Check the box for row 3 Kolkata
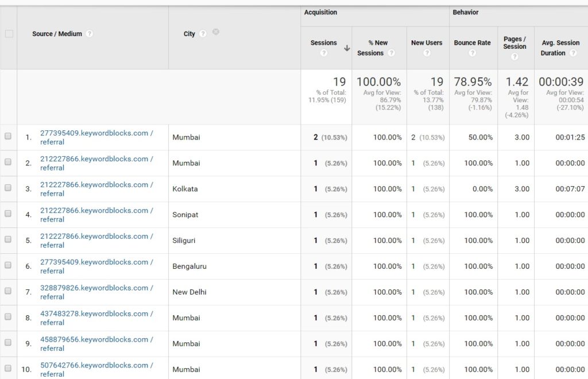The image size is (588, 379). coord(8,188)
